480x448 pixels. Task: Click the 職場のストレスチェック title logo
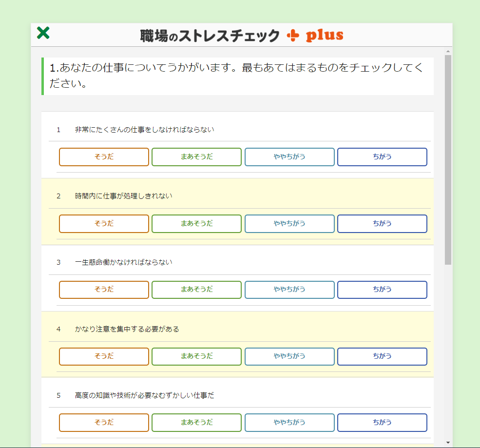(210, 36)
